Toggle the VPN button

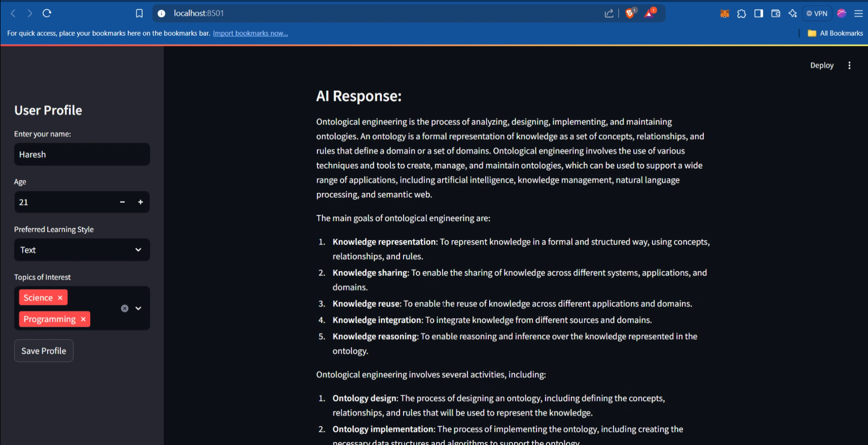point(817,14)
